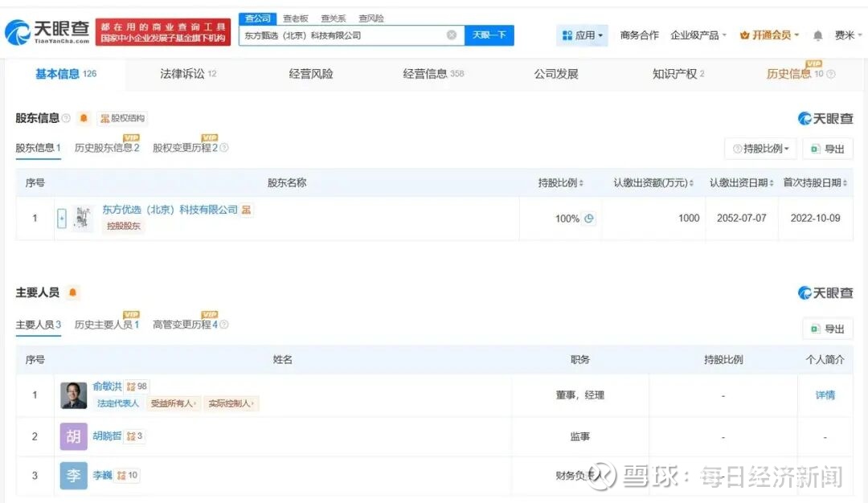Select the 查老板 search tab
Screen dimensions: 868x503
296,18
